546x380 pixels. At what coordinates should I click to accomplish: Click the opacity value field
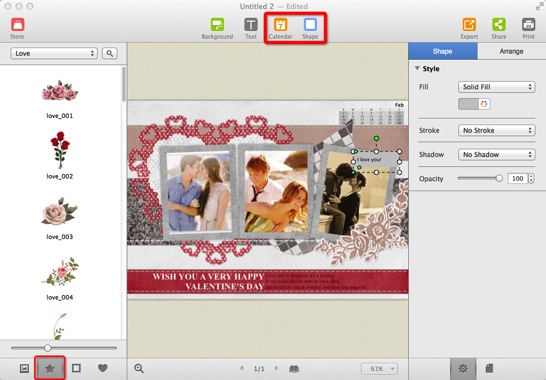coord(517,178)
